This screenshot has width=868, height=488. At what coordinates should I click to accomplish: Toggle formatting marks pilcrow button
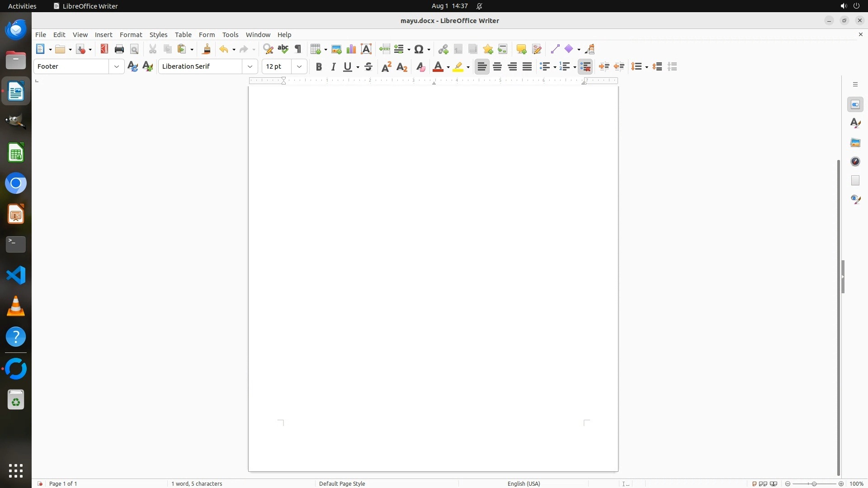pyautogui.click(x=298, y=49)
